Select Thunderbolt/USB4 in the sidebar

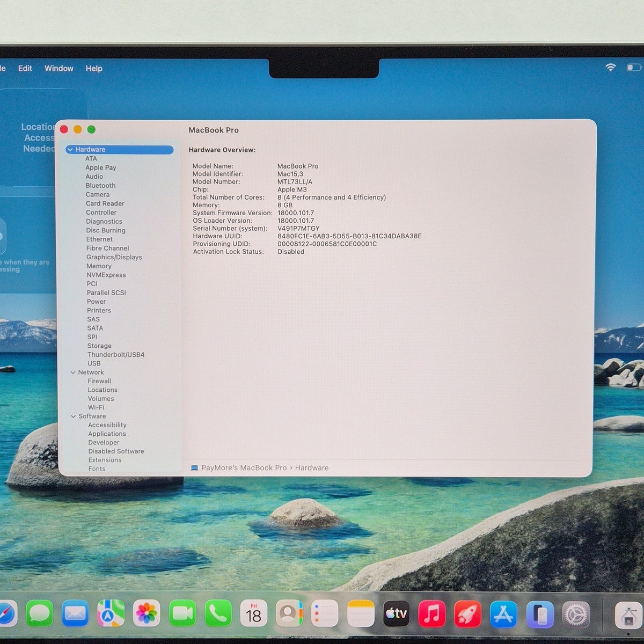[x=116, y=355]
